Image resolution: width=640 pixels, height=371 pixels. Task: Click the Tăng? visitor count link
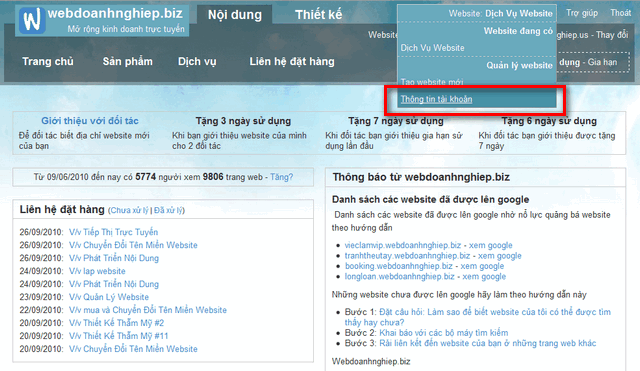click(282, 177)
